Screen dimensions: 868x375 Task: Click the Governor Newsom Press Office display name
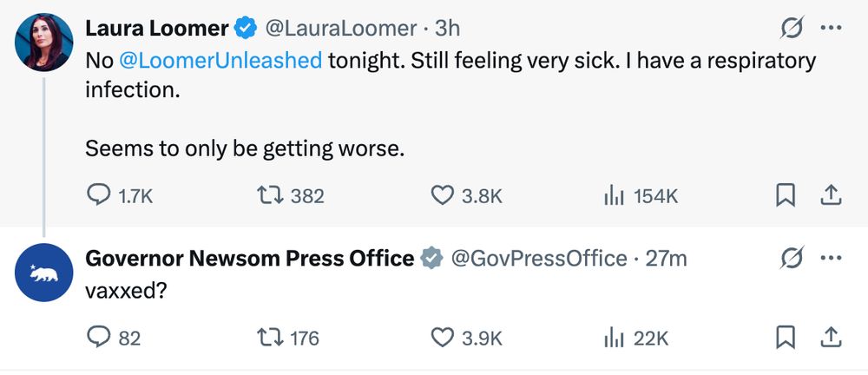click(x=249, y=258)
